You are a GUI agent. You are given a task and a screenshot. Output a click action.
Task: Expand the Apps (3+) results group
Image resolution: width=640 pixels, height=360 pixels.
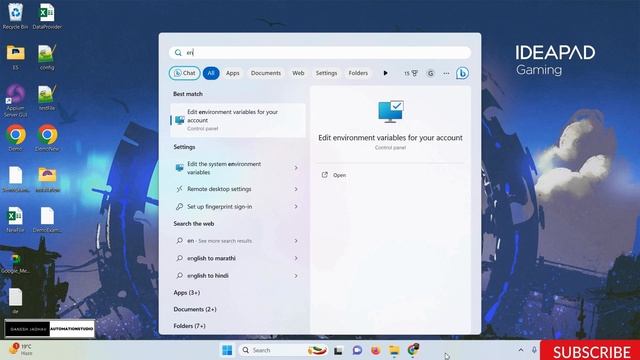(187, 293)
